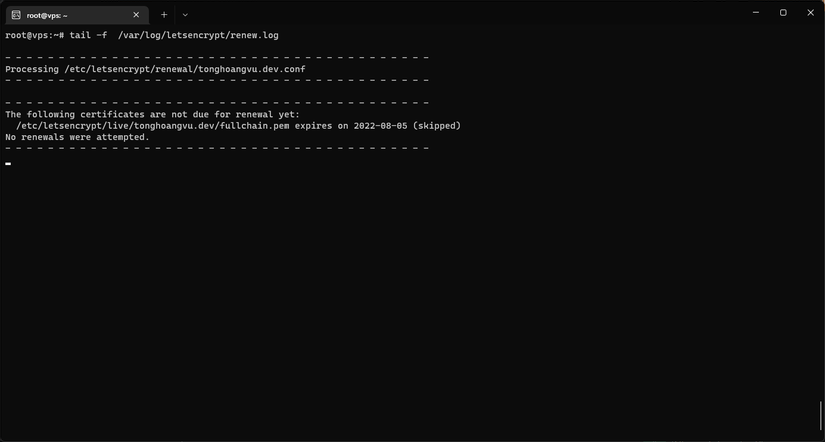This screenshot has width=825, height=442.
Task: Click the blinking terminal cursor
Action: (x=8, y=164)
